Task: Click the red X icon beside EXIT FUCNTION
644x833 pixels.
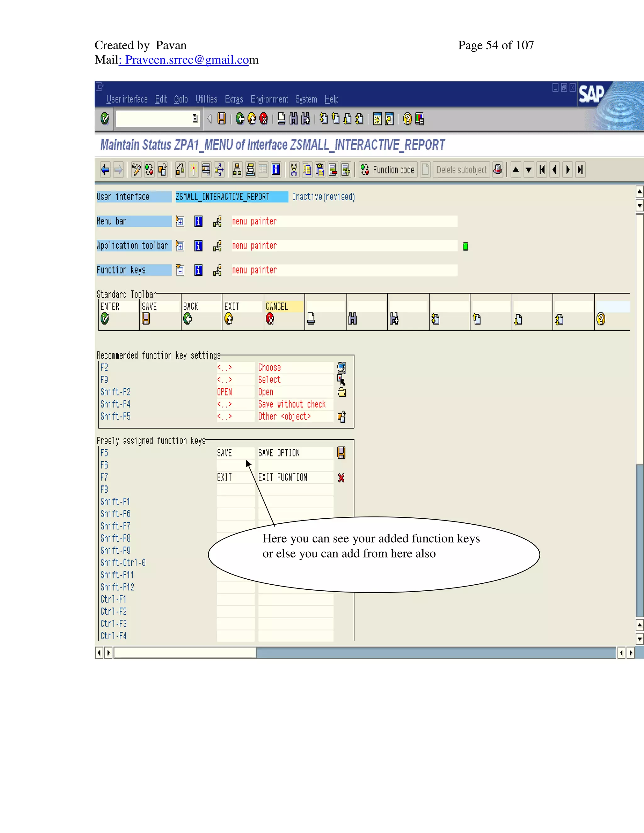Action: pyautogui.click(x=341, y=477)
